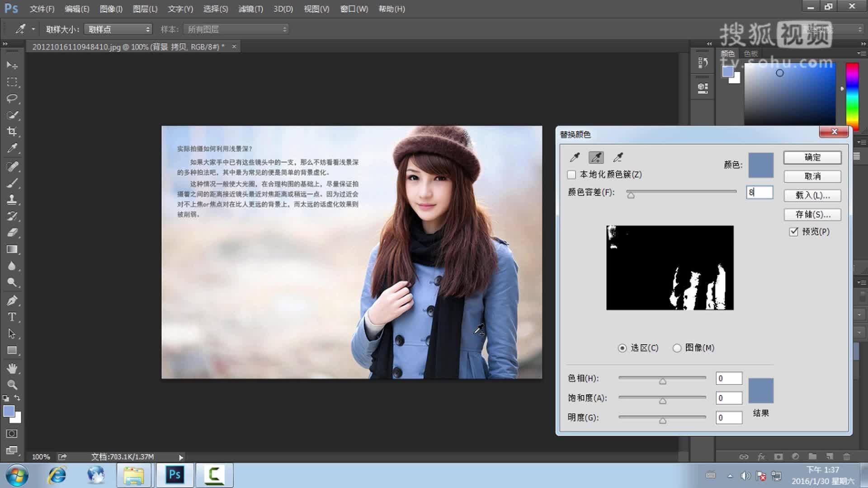The width and height of the screenshot is (868, 488).
Task: Open the Image menu
Action: [111, 9]
